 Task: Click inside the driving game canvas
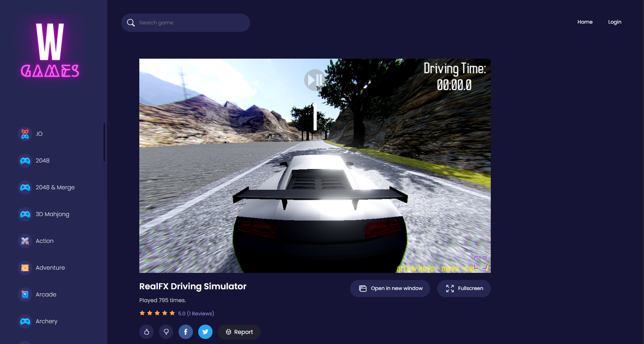point(315,166)
